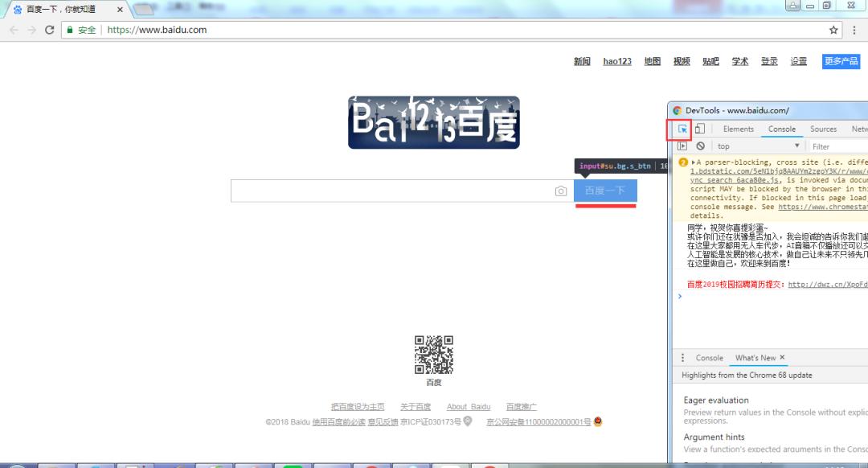Click the camera icon for image search

coord(560,191)
